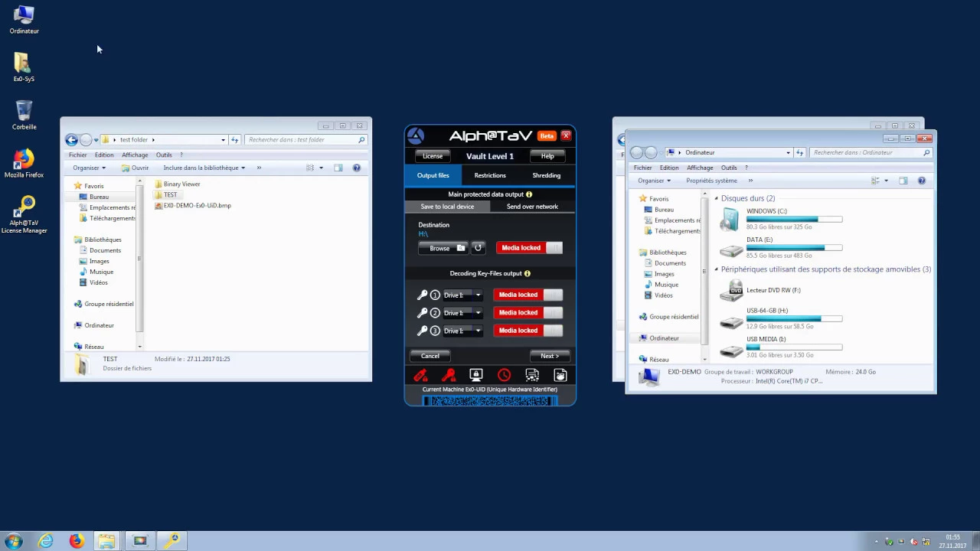Open Internet Explorer from the taskbar
The image size is (980, 551).
[45, 541]
